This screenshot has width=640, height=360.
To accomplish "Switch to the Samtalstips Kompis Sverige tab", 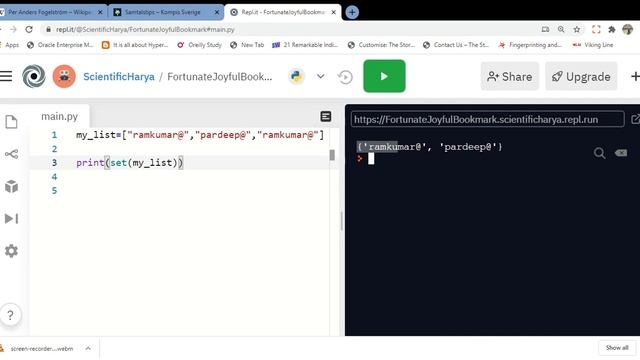I will [x=162, y=12].
